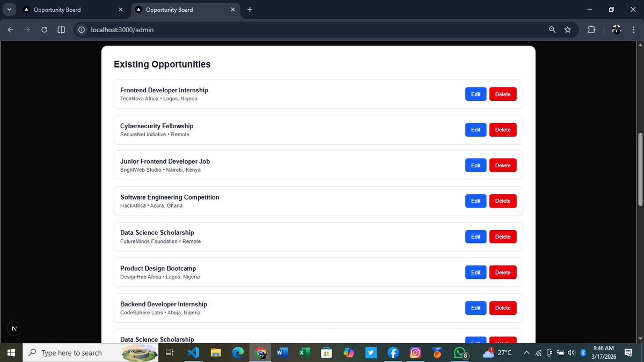Open Instagram from the taskbar
Image resolution: width=644 pixels, height=362 pixels.
coord(415,353)
